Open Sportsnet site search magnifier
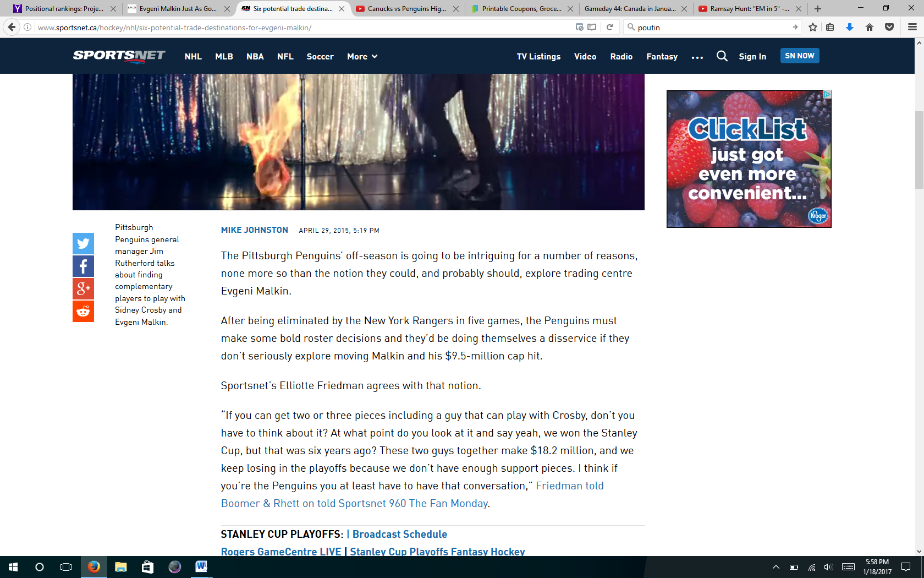 [x=722, y=56]
